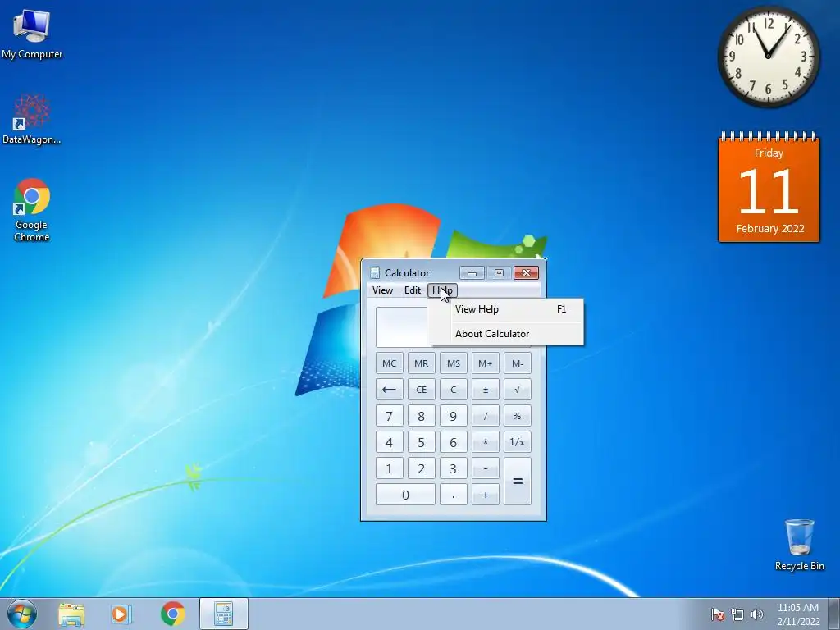Click the 9 digit key
The image size is (840, 630).
point(453,416)
